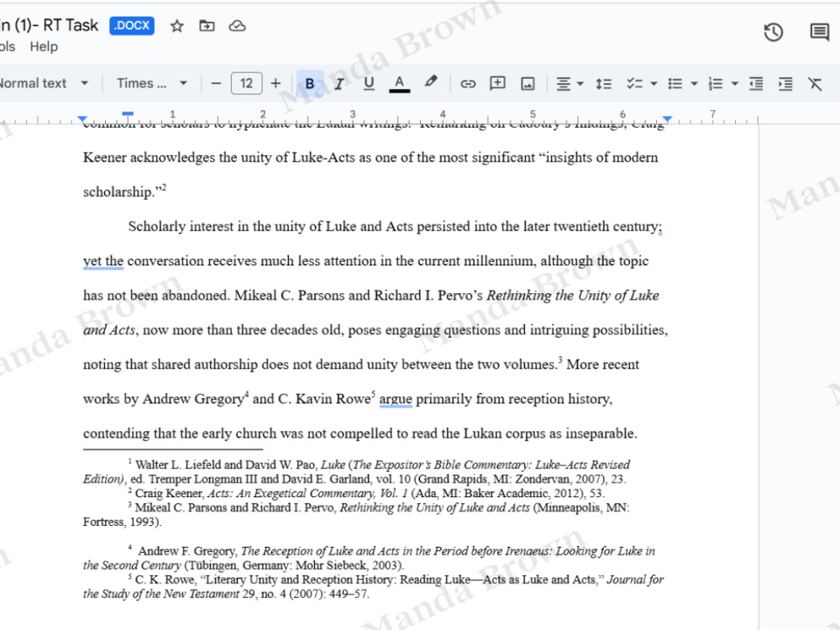
Task: Clear formatting with the crossed T icon
Action: (815, 83)
